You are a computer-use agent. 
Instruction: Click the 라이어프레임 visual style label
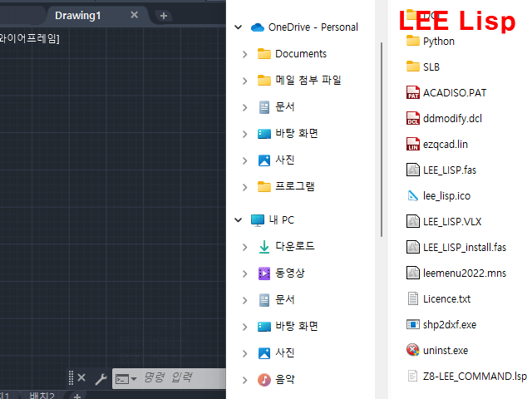(30, 38)
